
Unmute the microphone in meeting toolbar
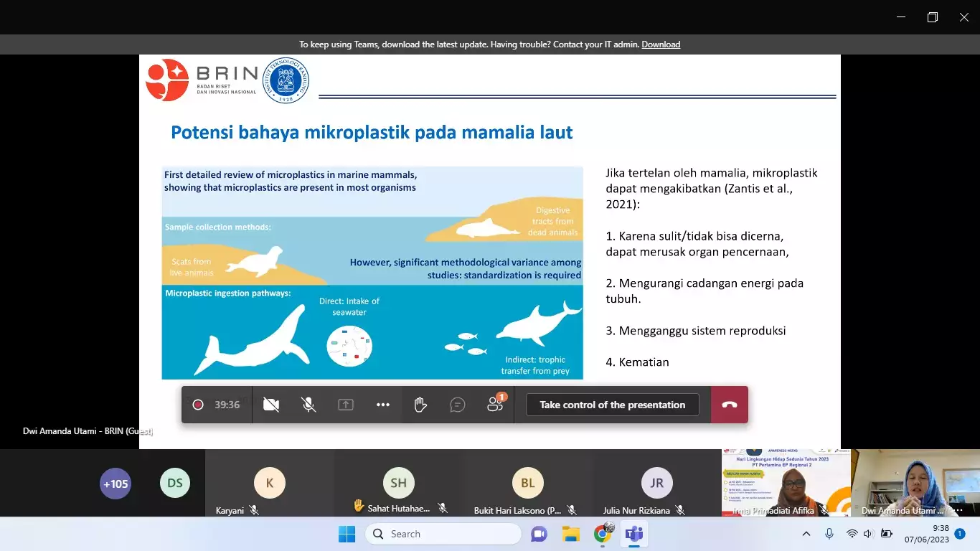pyautogui.click(x=308, y=405)
